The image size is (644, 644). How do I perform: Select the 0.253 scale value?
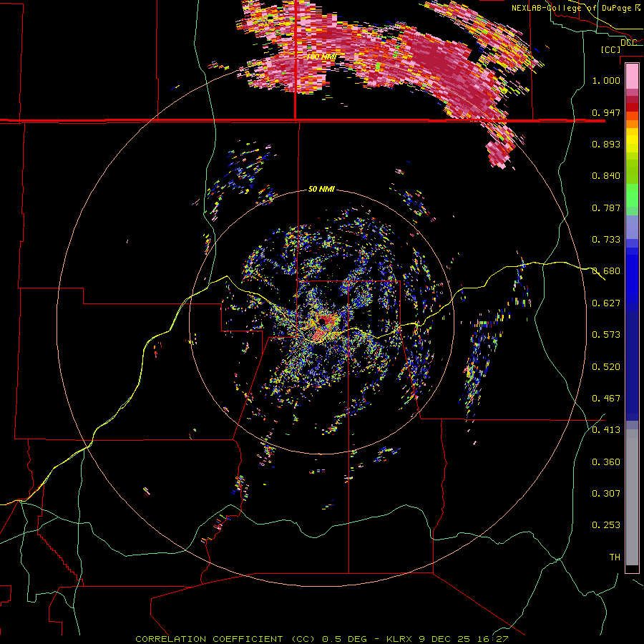pos(606,525)
